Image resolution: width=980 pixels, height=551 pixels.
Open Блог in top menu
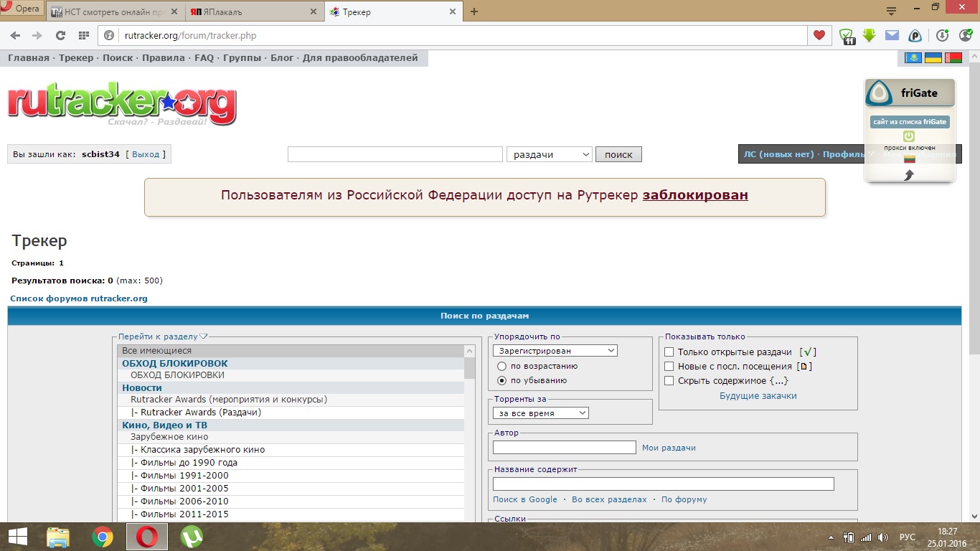(x=282, y=57)
